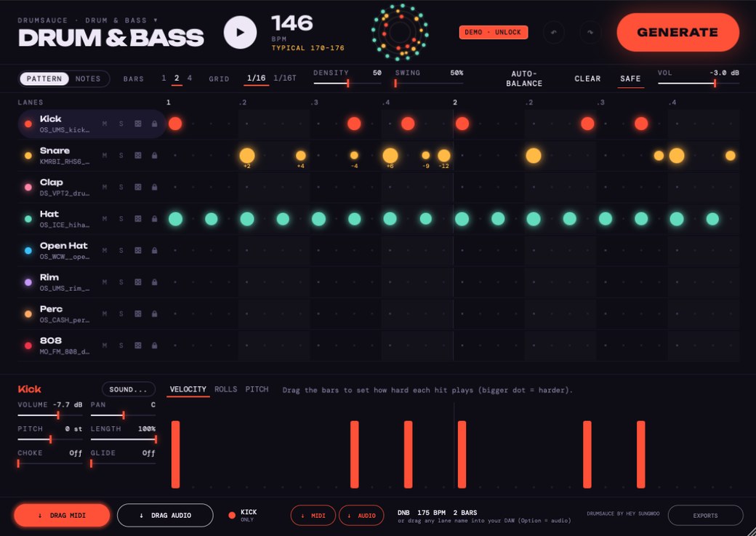Mute the Clap lane
This screenshot has height=536, width=756.
point(105,187)
